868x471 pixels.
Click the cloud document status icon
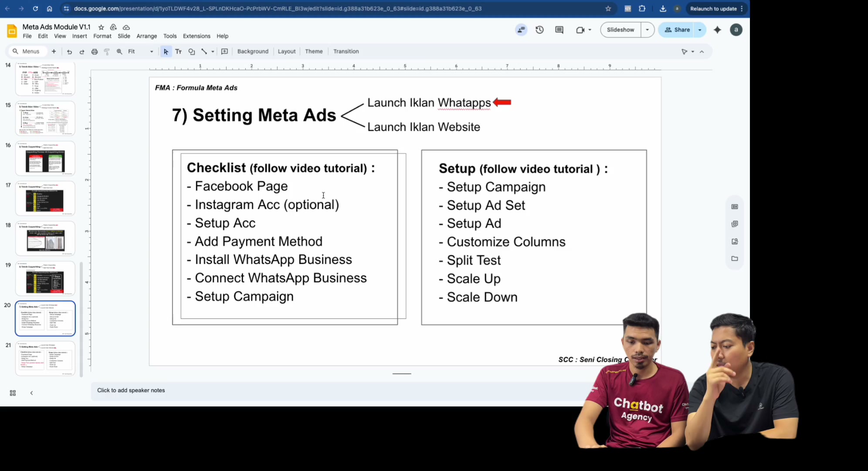(126, 27)
